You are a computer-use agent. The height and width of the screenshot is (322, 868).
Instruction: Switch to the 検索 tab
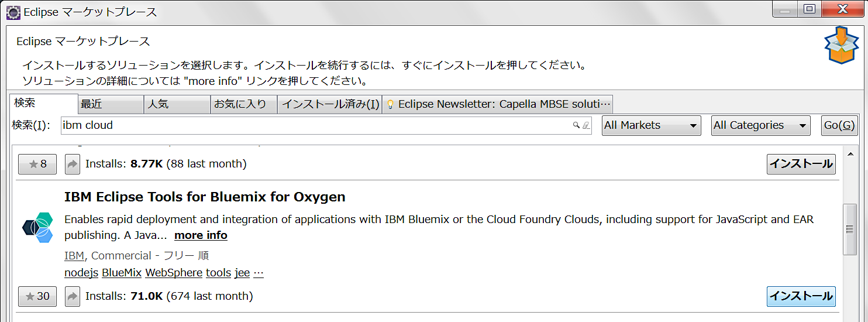click(x=44, y=103)
